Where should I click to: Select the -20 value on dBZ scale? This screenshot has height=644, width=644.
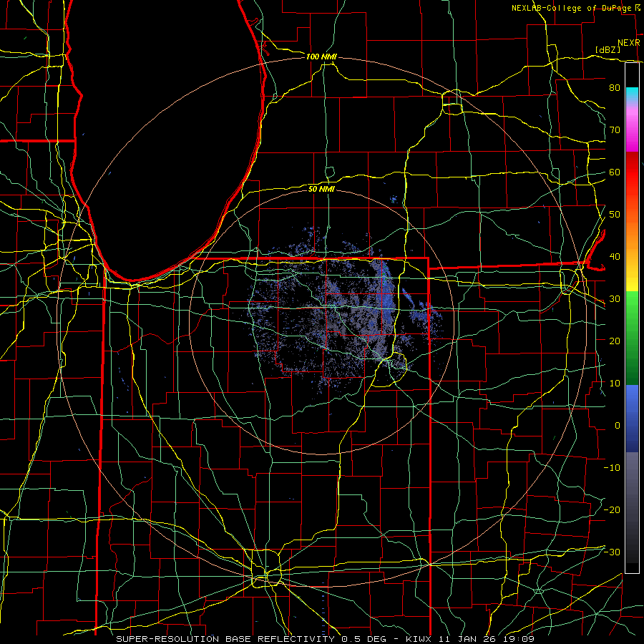pyautogui.click(x=612, y=509)
